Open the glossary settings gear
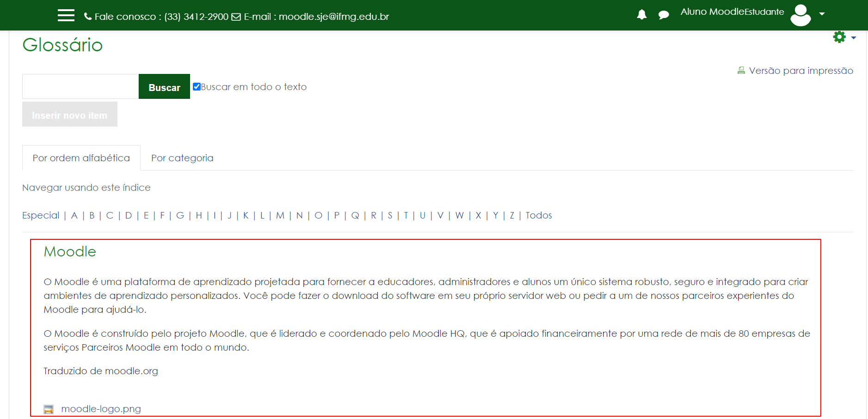Image resolution: width=868 pixels, height=419 pixels. (839, 37)
